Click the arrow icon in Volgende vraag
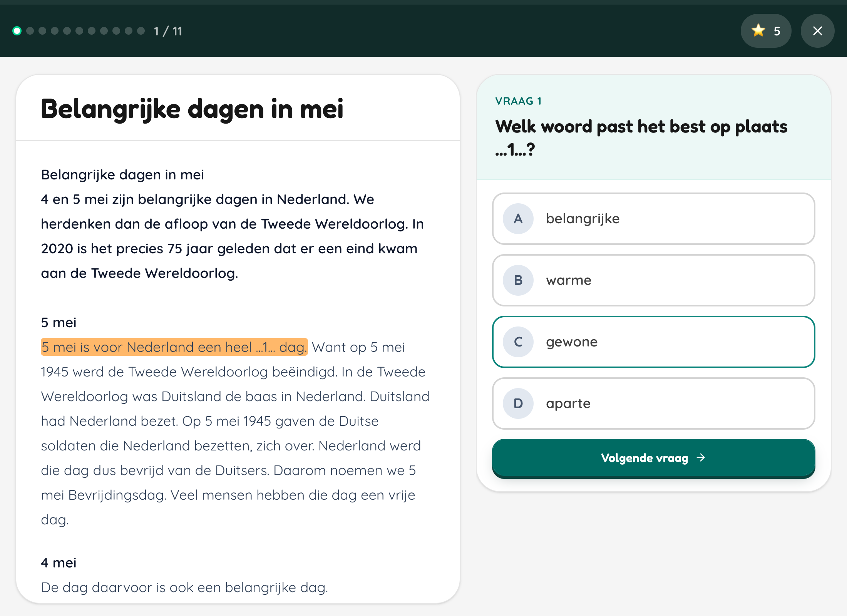Image resolution: width=847 pixels, height=616 pixels. [x=701, y=457]
